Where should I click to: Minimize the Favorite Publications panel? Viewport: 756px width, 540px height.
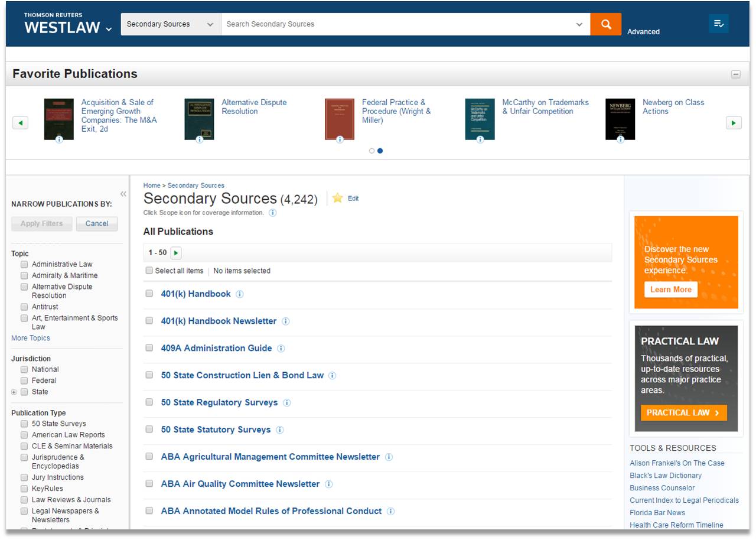click(x=735, y=74)
